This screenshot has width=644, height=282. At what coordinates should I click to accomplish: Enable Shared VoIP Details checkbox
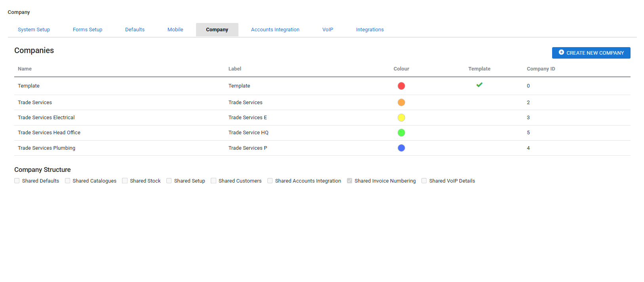click(x=424, y=181)
